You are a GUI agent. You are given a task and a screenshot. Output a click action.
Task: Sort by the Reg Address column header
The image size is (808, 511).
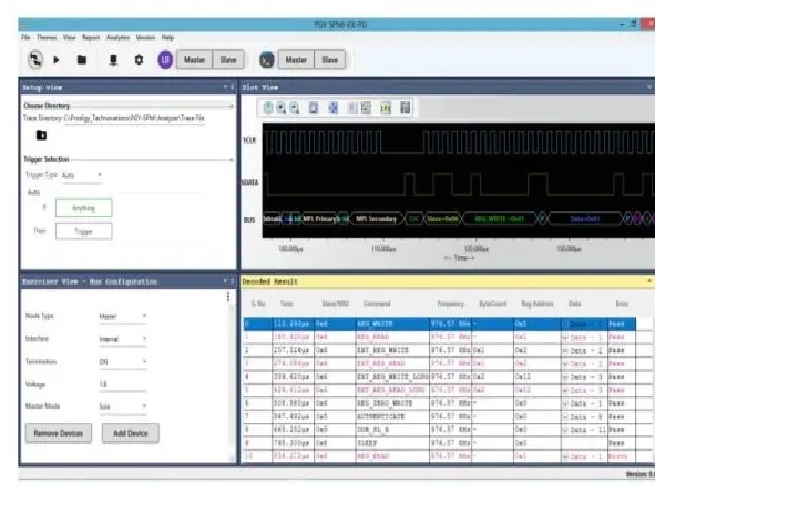click(x=537, y=304)
